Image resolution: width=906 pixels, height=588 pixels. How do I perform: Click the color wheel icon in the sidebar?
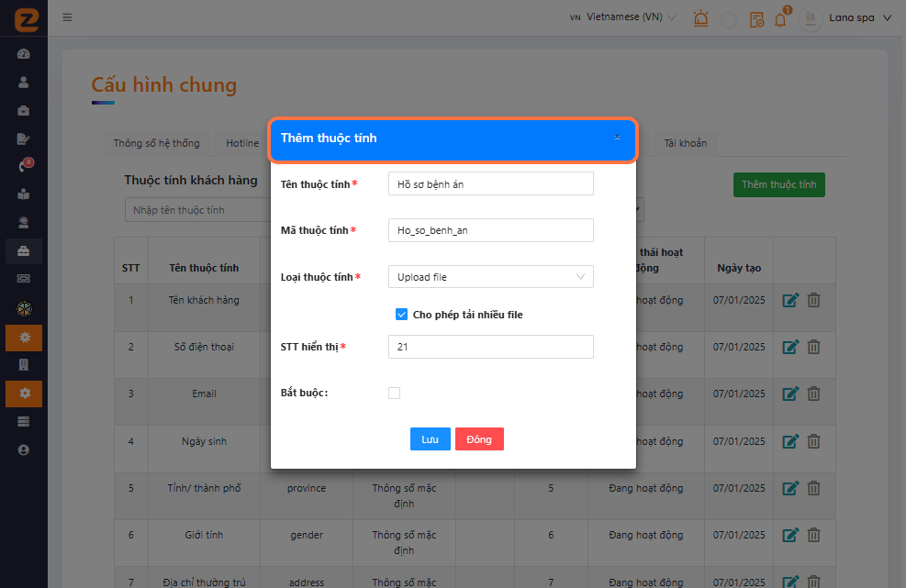click(x=24, y=309)
